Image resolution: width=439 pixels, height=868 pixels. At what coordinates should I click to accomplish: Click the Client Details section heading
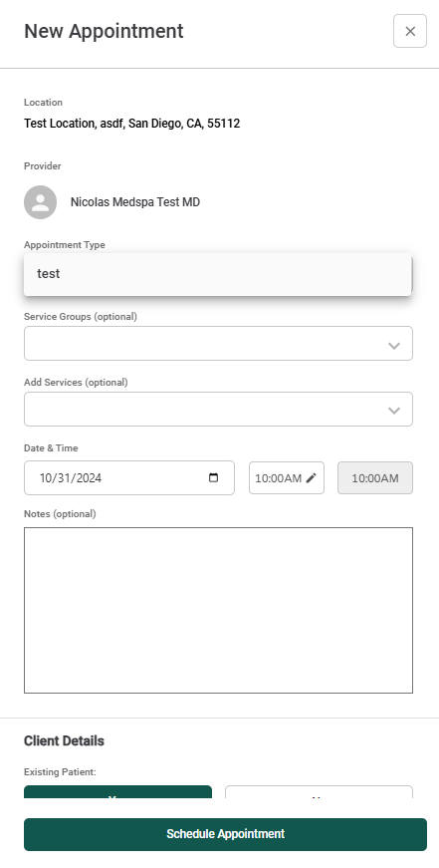64,740
